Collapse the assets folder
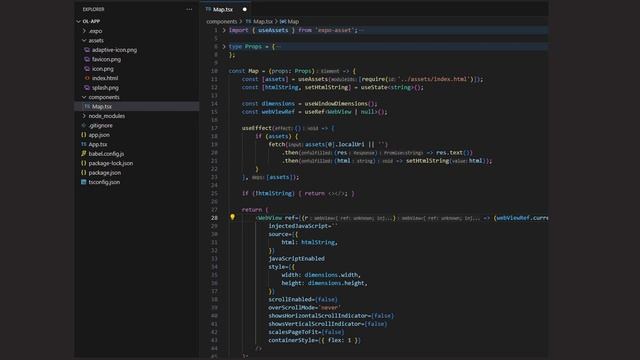Screen dimensions: 640x360 point(84,40)
